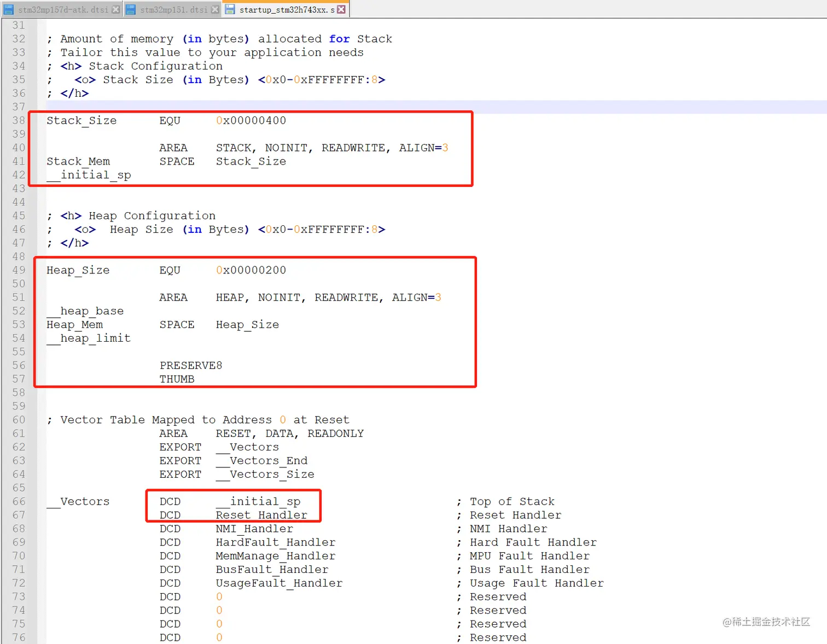
Task: Click __initial_sp in the vector table
Action: point(258,501)
